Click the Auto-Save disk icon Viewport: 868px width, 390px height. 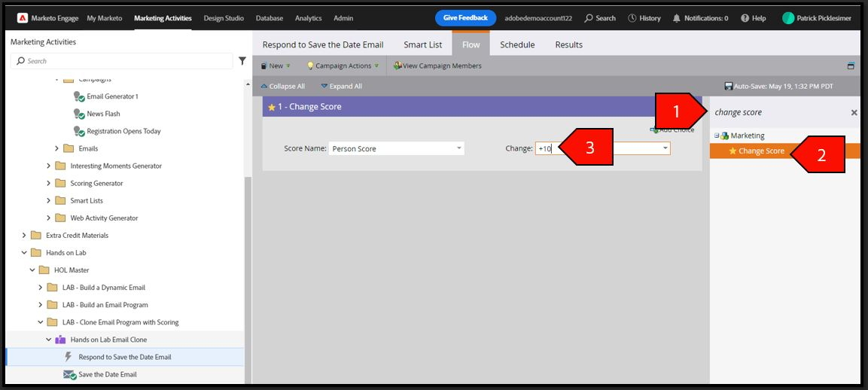(x=729, y=87)
